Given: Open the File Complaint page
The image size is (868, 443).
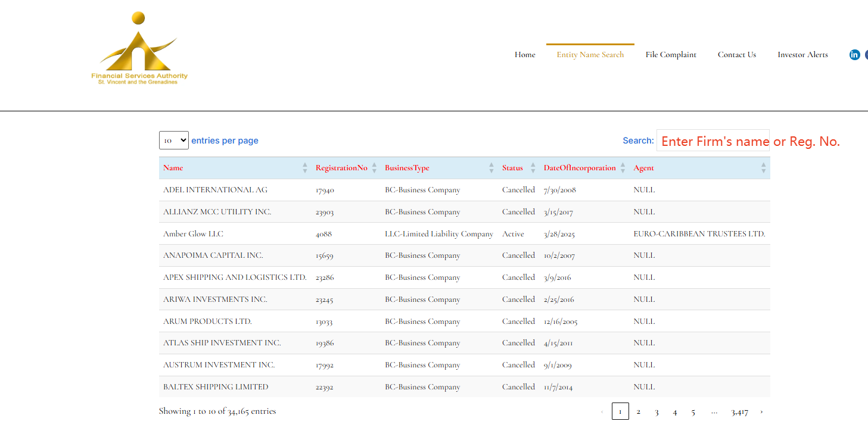Looking at the screenshot, I should [671, 55].
